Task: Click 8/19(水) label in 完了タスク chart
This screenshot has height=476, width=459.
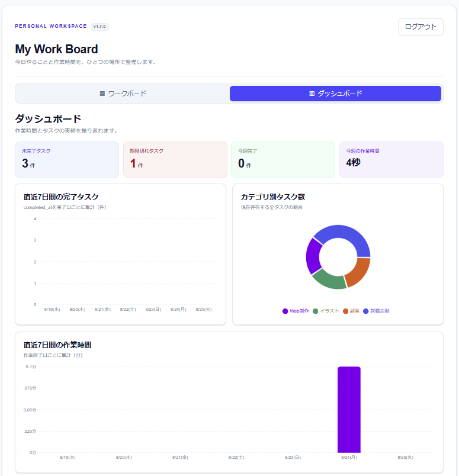Action: pyautogui.click(x=52, y=309)
